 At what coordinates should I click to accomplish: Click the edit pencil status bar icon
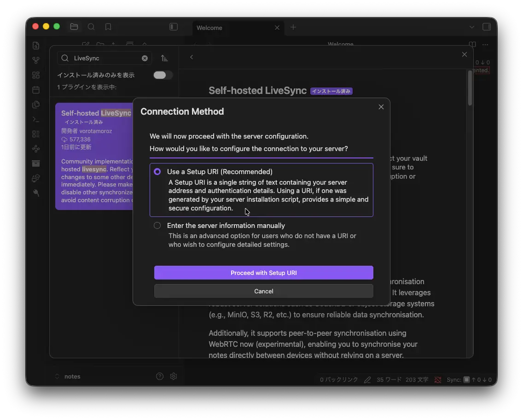click(x=367, y=380)
